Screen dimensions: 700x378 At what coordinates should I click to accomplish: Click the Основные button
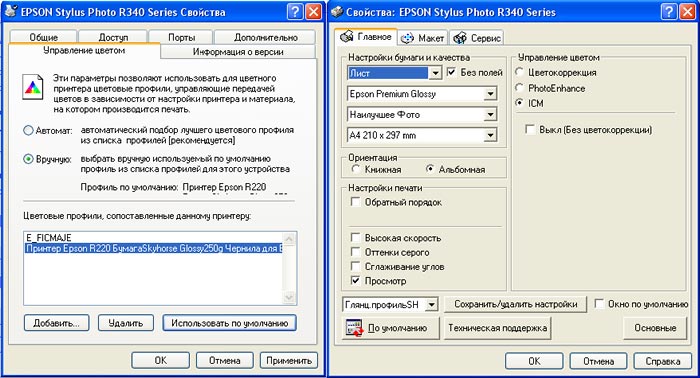[x=655, y=328]
